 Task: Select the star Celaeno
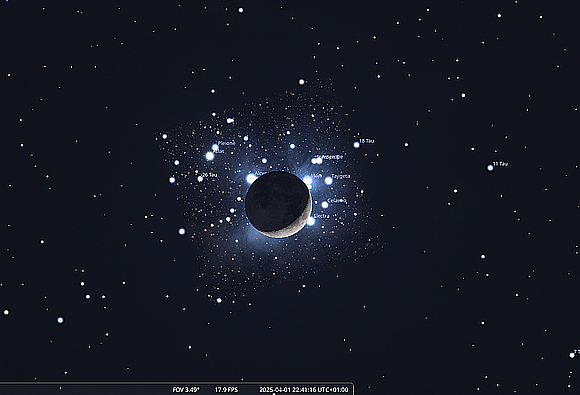pos(324,205)
